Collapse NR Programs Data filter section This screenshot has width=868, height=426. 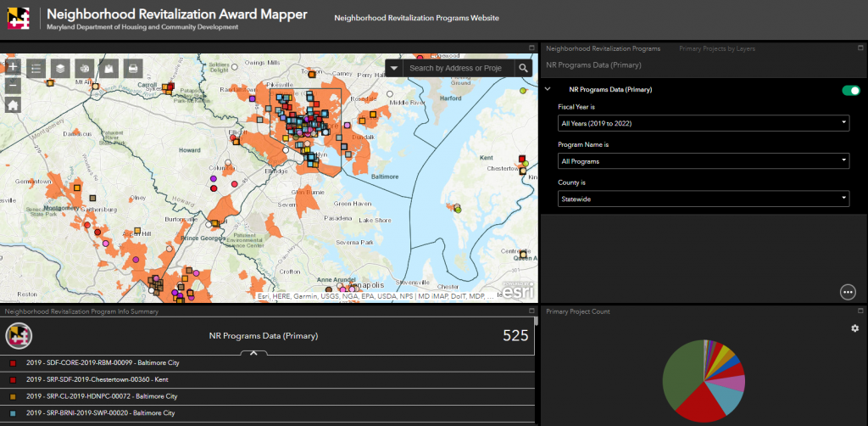pyautogui.click(x=548, y=89)
